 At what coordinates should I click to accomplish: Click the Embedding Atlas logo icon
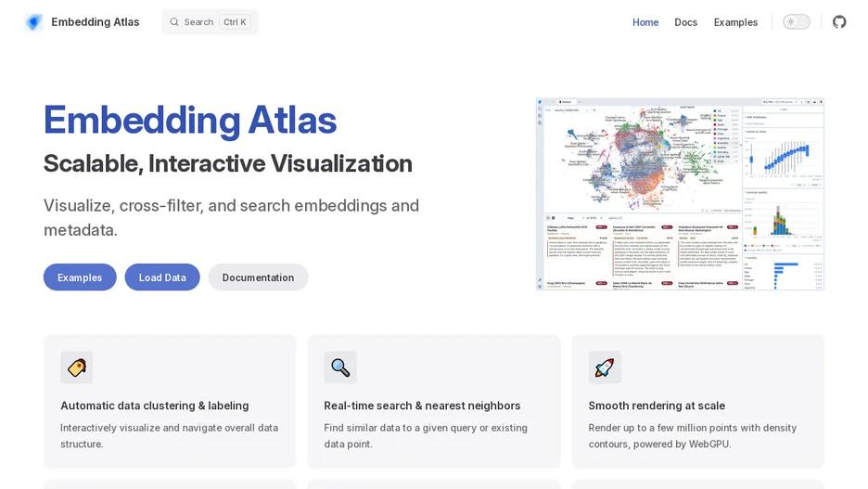point(33,22)
